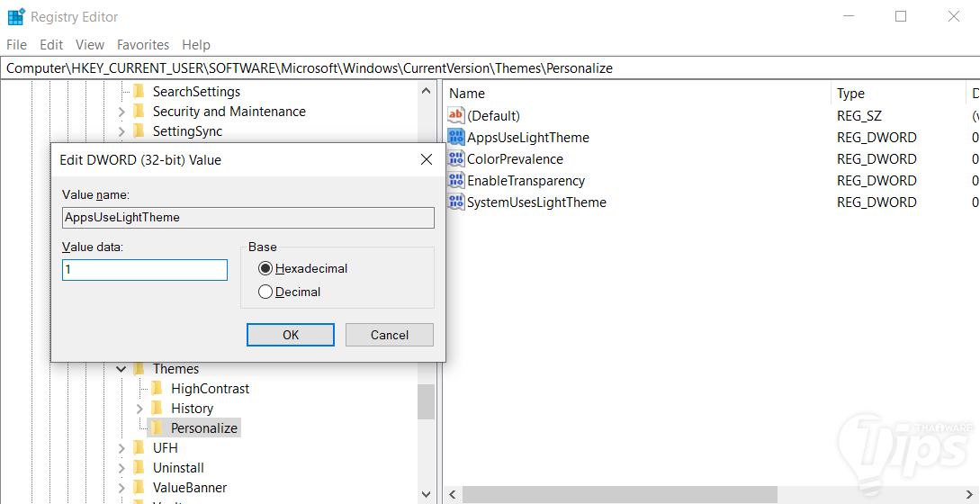Select the Security and Maintenance key
This screenshot has width=980, height=504.
point(229,112)
